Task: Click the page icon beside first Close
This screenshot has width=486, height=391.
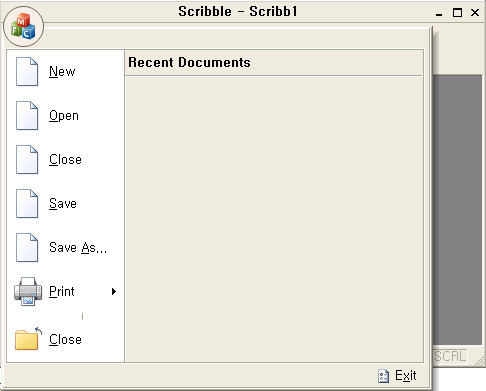Action: pyautogui.click(x=27, y=159)
